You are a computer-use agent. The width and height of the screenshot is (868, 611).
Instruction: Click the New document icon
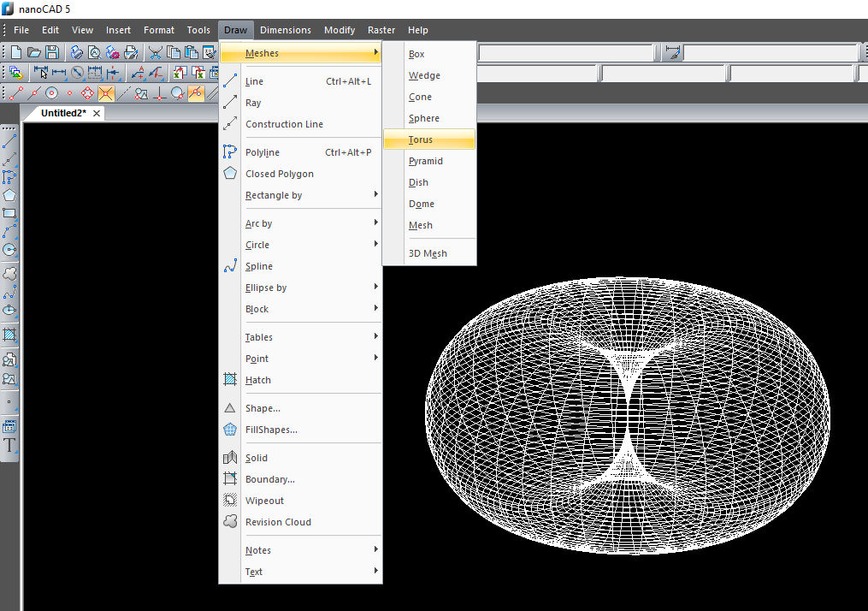pos(18,53)
